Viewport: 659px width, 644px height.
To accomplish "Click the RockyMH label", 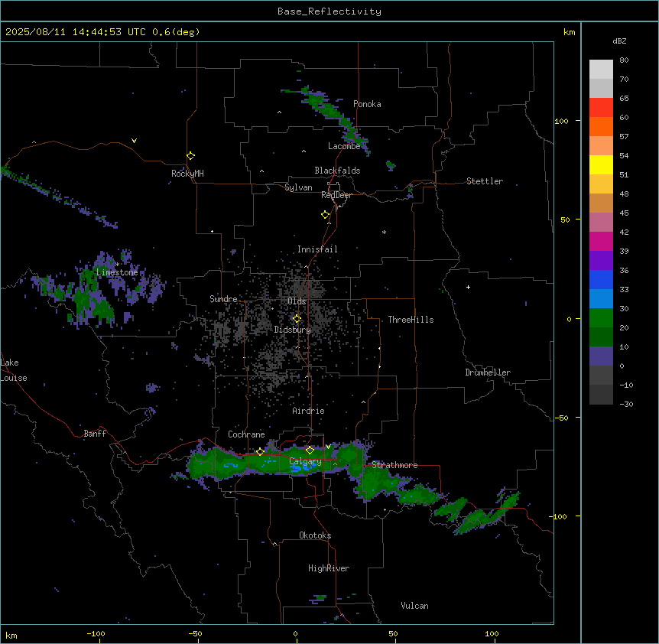I will point(187,174).
